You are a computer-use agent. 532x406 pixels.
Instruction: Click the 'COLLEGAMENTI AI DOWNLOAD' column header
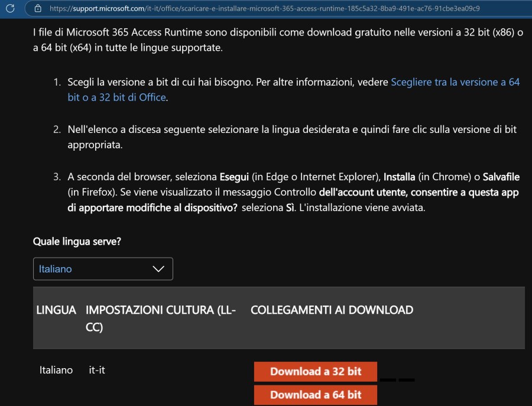[x=332, y=310]
